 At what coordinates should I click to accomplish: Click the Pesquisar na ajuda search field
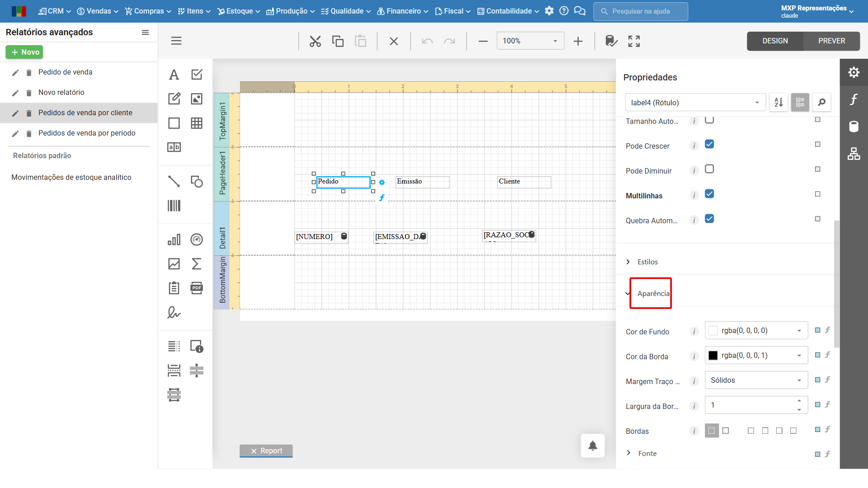point(641,11)
